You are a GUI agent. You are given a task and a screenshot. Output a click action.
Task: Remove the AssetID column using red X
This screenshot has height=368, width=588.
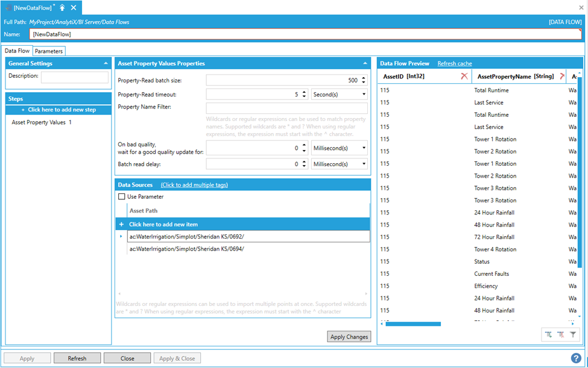coord(464,76)
